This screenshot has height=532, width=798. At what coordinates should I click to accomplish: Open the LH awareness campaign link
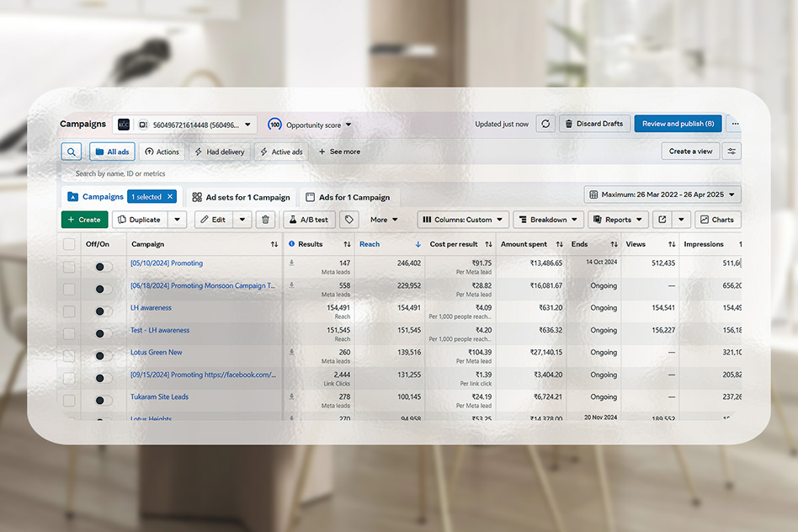click(x=151, y=307)
